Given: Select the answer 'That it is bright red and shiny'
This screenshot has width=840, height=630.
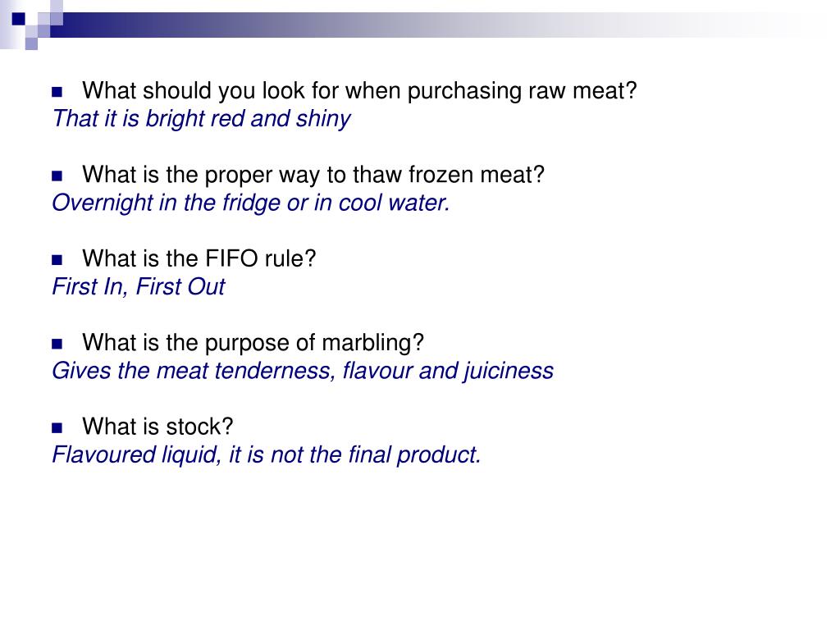Looking at the screenshot, I should click(x=202, y=119).
